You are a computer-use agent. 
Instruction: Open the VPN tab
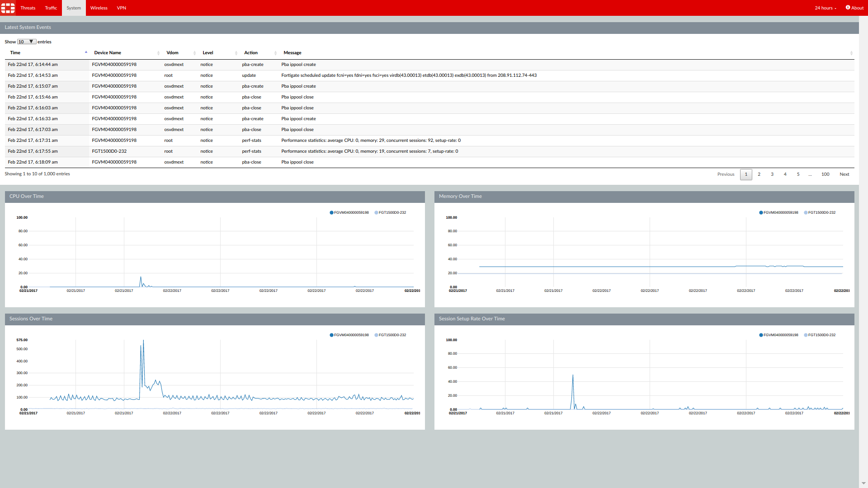122,8
